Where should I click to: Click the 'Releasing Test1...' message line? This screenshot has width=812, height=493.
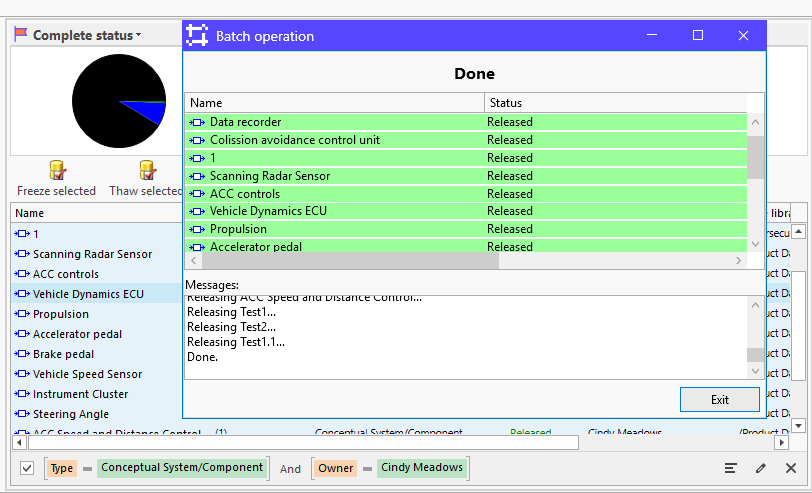(x=231, y=312)
